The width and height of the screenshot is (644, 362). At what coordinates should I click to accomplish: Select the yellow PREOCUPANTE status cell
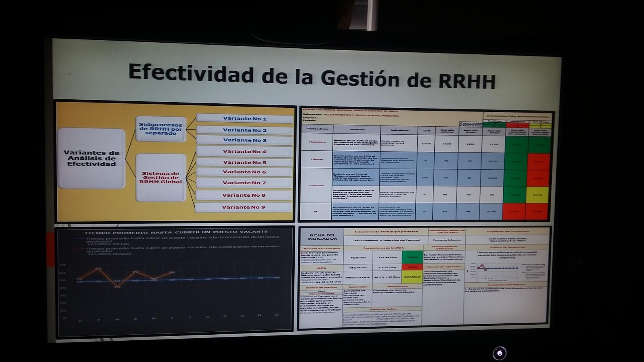click(357, 277)
